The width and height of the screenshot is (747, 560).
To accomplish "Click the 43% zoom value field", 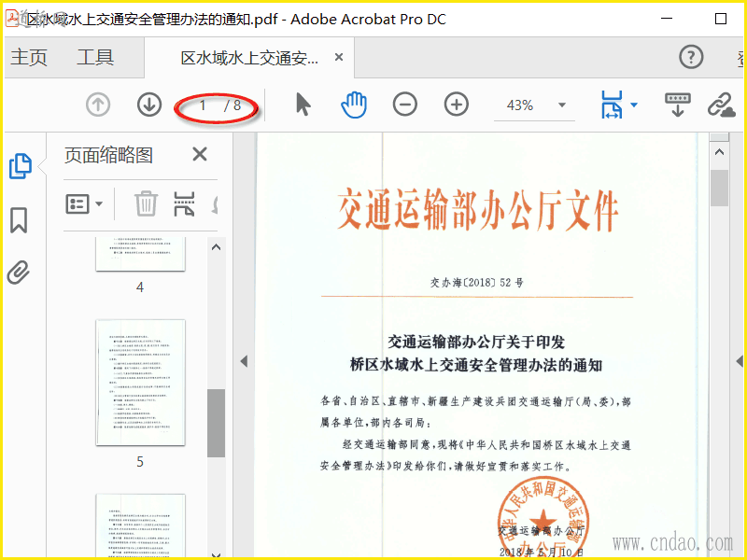I will click(x=520, y=105).
